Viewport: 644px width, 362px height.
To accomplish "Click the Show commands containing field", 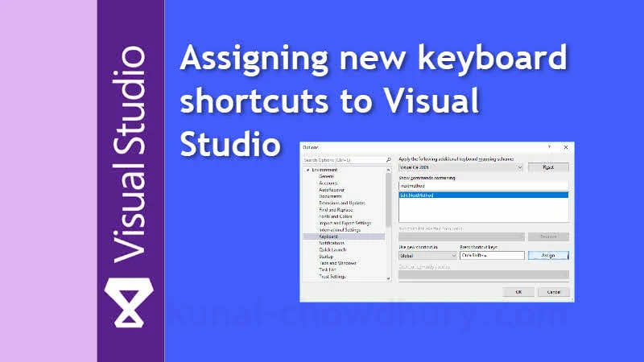I will [x=484, y=186].
